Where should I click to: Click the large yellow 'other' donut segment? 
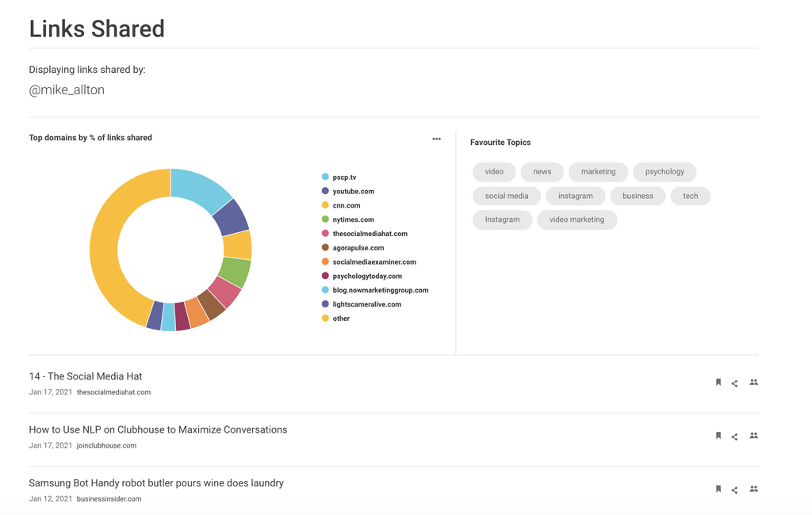107,254
